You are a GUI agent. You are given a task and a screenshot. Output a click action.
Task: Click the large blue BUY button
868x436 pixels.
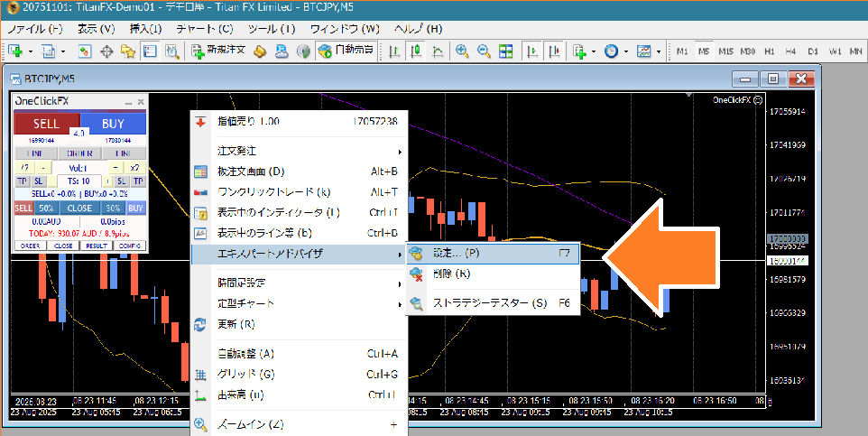(x=113, y=123)
